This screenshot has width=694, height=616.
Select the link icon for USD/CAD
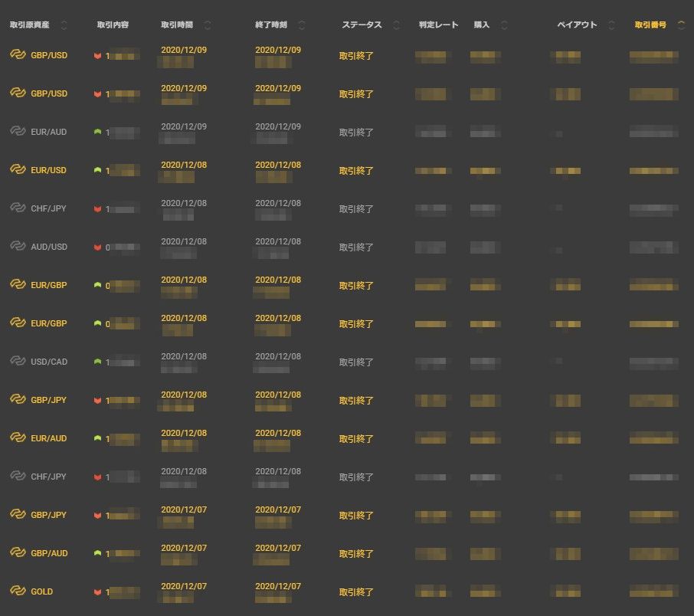click(x=18, y=362)
